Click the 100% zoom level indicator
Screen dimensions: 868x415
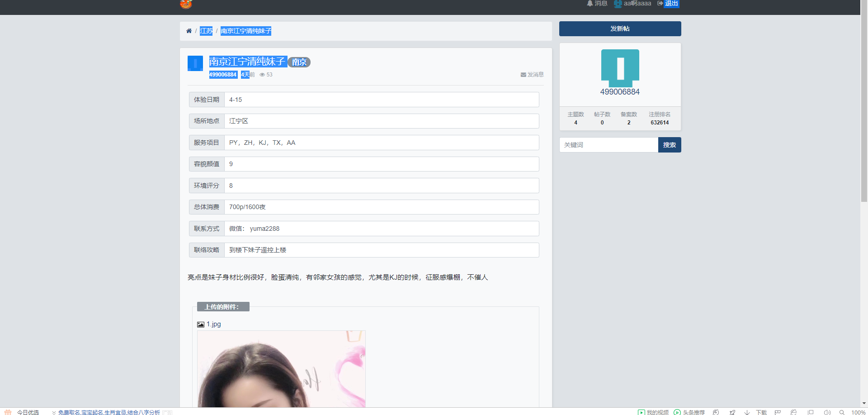(x=858, y=412)
